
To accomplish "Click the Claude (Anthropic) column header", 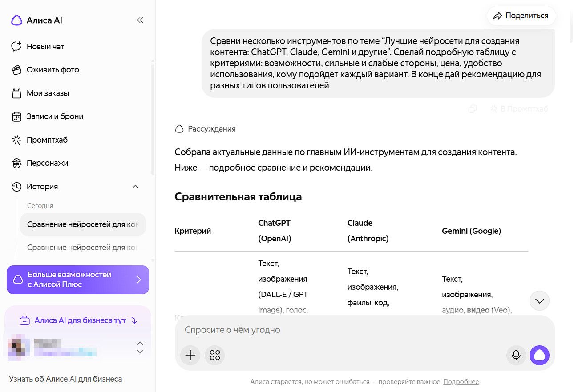I will coord(368,231).
